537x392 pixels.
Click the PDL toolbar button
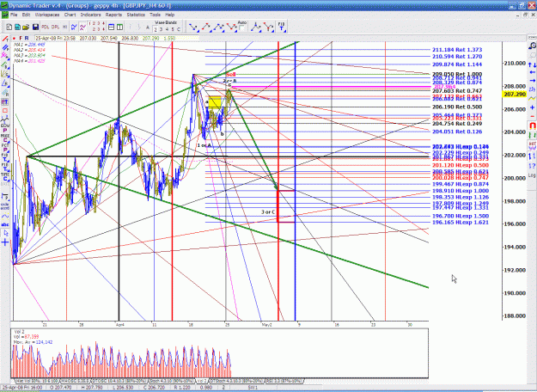click(x=45, y=27)
